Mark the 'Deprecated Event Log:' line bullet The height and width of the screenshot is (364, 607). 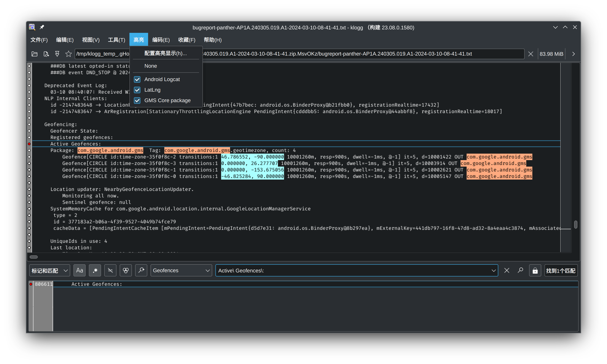point(29,86)
